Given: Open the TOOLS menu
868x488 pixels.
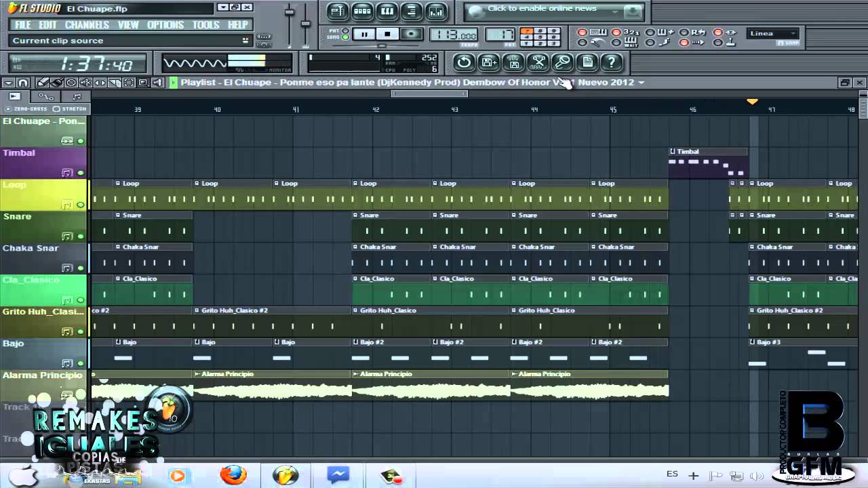Looking at the screenshot, I should click(x=206, y=25).
